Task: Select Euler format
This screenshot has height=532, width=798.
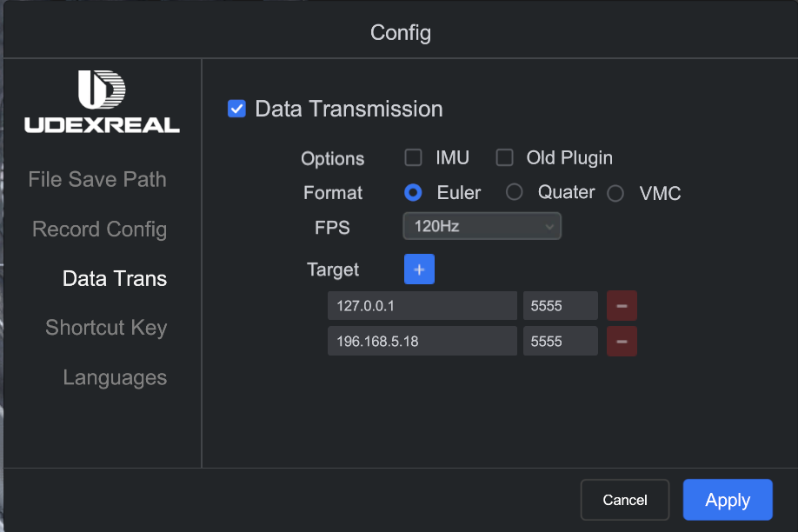Action: point(414,192)
